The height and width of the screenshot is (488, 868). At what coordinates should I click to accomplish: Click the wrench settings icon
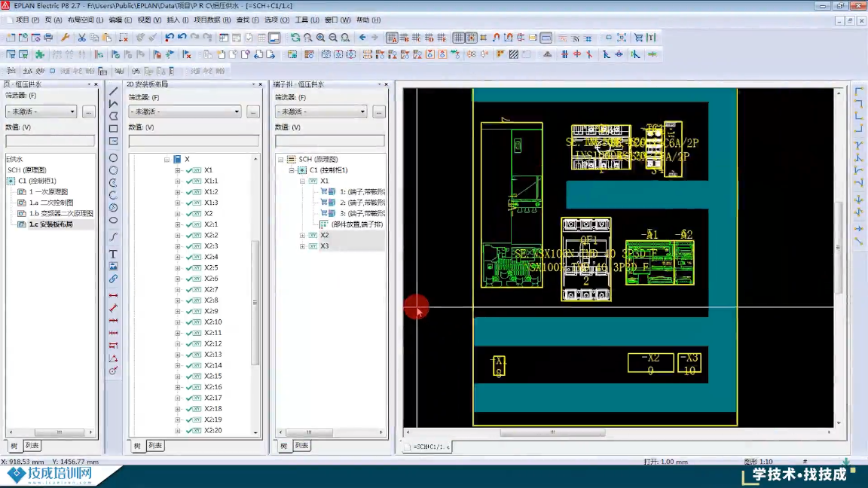pyautogui.click(x=65, y=38)
